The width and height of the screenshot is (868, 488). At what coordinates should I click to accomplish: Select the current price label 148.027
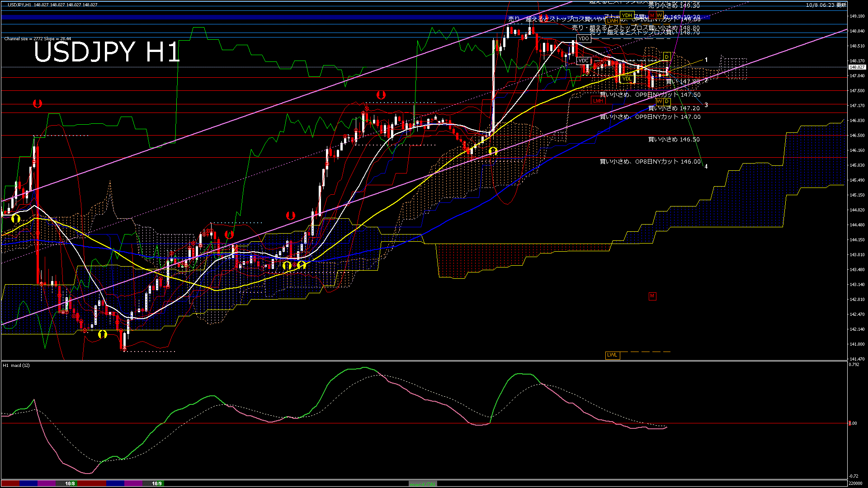(857, 67)
